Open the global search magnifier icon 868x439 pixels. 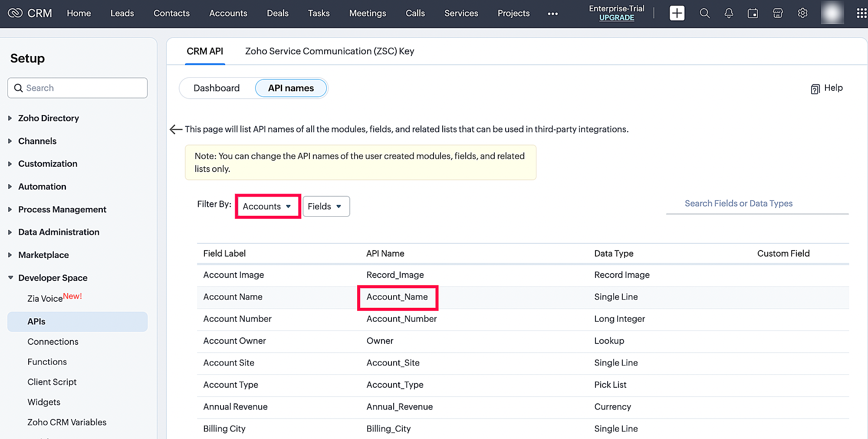(704, 13)
